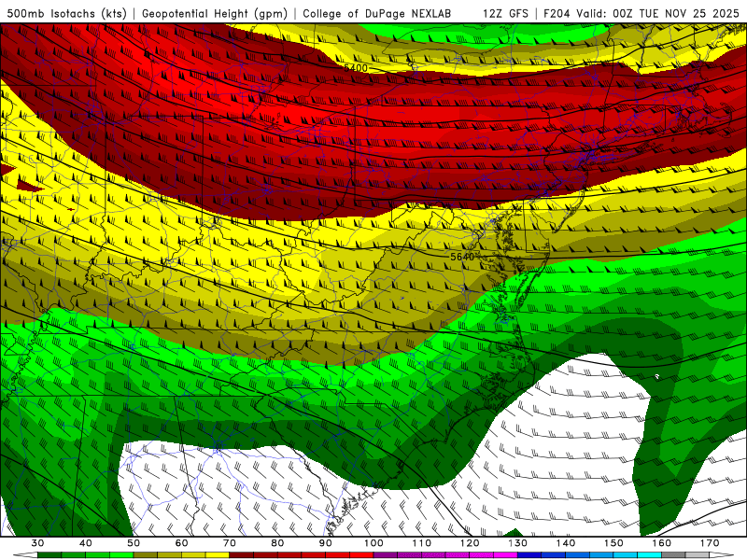747x560 pixels.
Task: Pick the bright green color bar segment
Action: point(121,555)
